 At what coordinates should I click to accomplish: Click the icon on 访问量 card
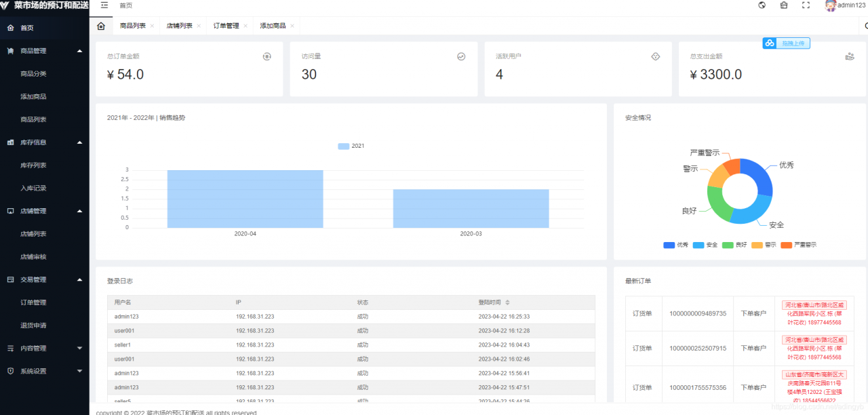coord(461,56)
